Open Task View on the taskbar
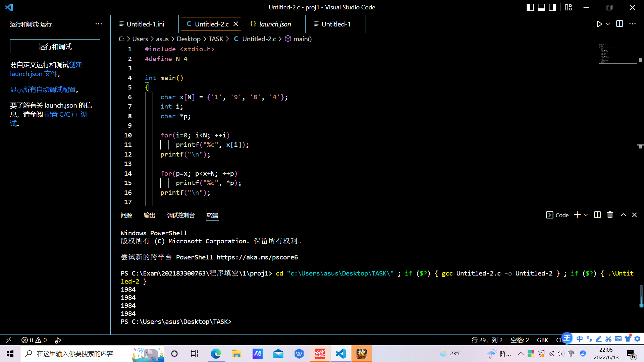The height and width of the screenshot is (362, 644). 195,354
